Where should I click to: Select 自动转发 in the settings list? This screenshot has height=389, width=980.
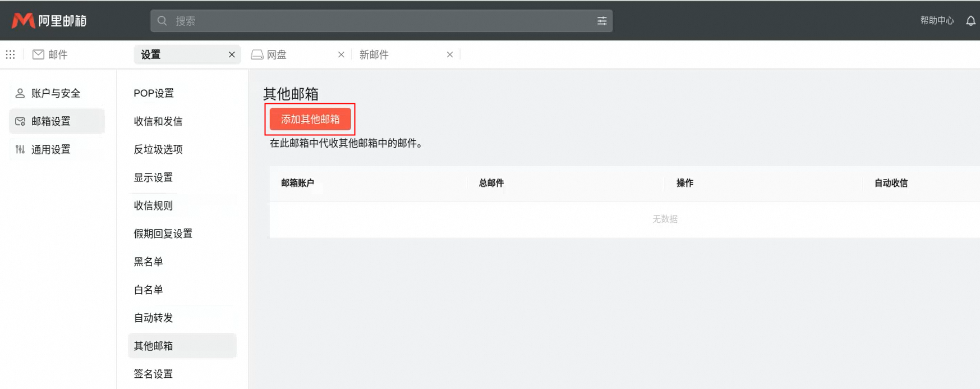coord(153,318)
